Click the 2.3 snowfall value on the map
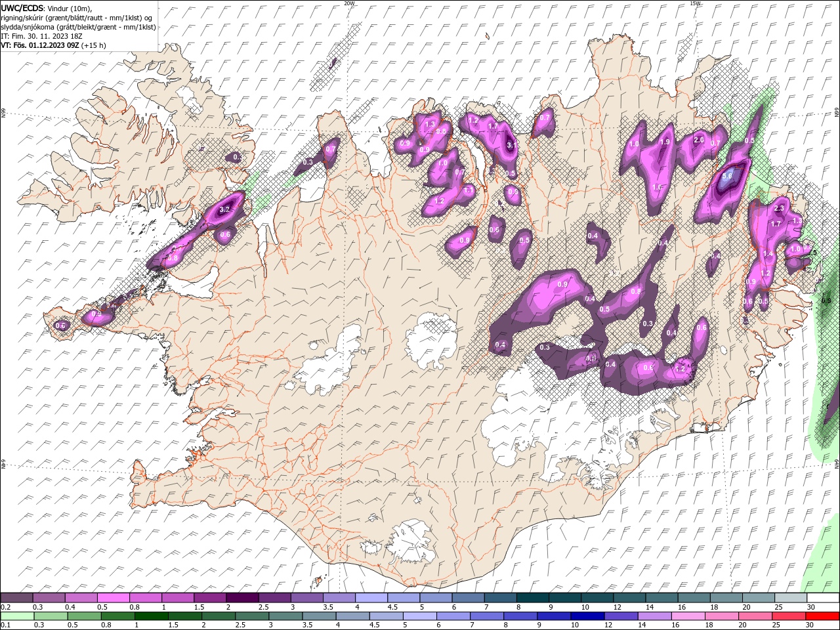840x630 pixels. click(779, 208)
